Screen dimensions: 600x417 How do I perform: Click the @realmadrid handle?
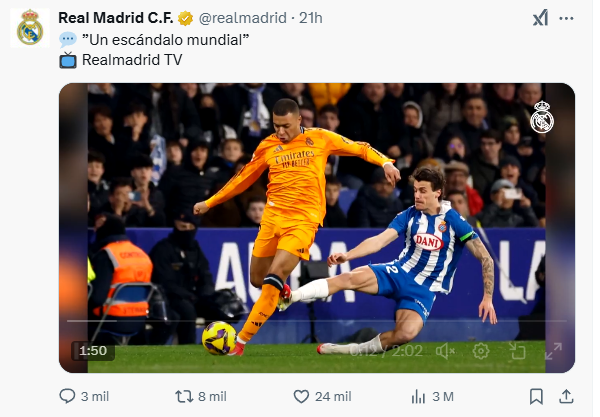click(x=243, y=18)
